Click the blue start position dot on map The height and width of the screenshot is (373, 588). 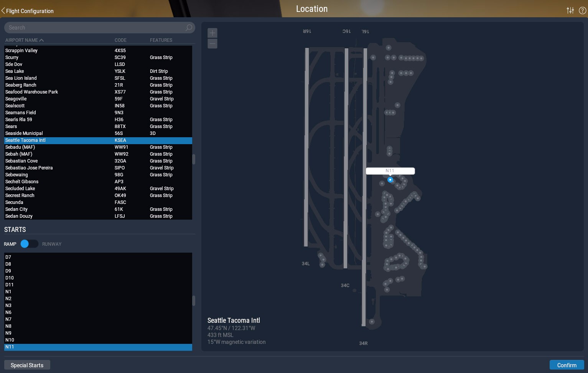390,180
